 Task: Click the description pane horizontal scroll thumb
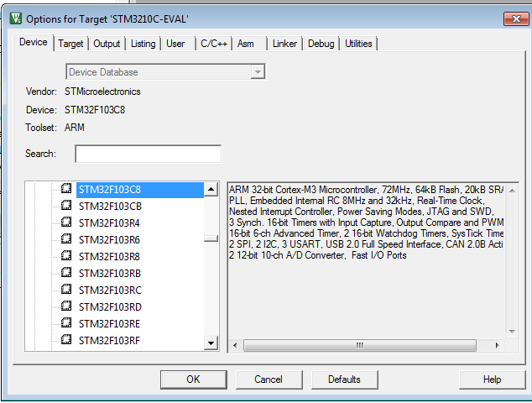360,345
